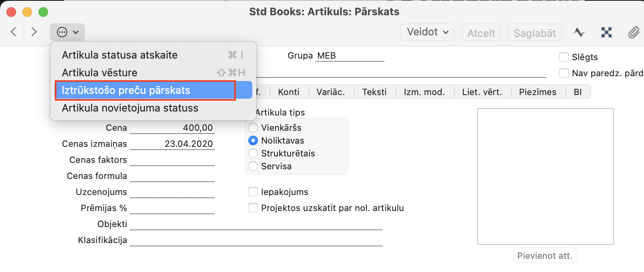Enable the Slēgts checkbox
This screenshot has width=644, height=272.
pos(564,57)
